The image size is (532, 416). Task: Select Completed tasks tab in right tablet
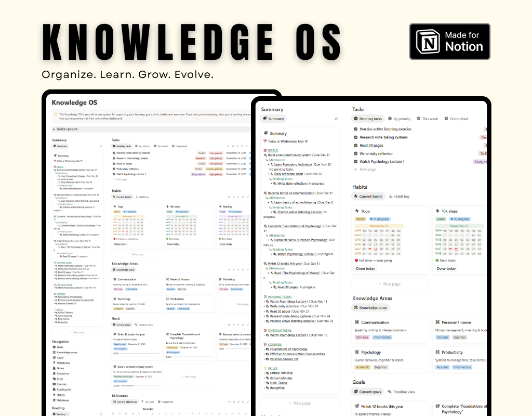pyautogui.click(x=456, y=119)
